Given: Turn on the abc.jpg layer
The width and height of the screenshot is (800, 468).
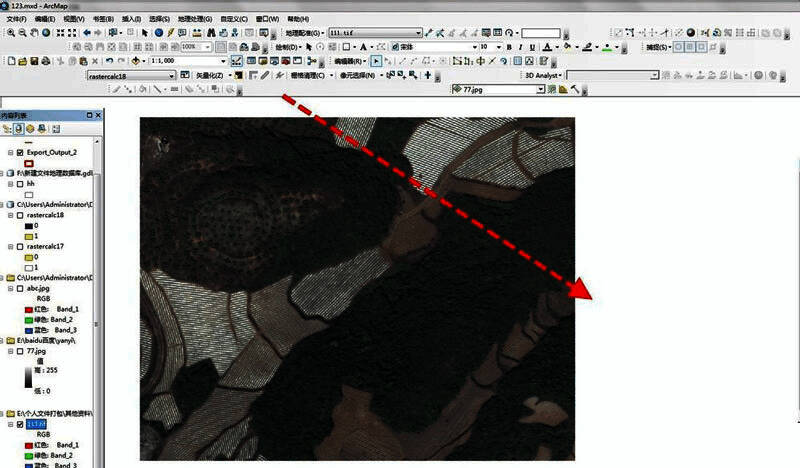Looking at the screenshot, I should point(20,288).
